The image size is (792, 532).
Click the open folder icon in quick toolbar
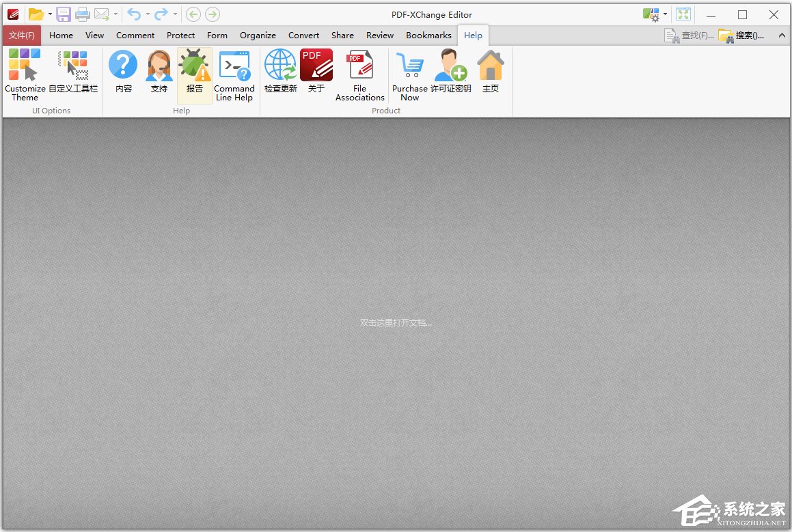[36, 14]
